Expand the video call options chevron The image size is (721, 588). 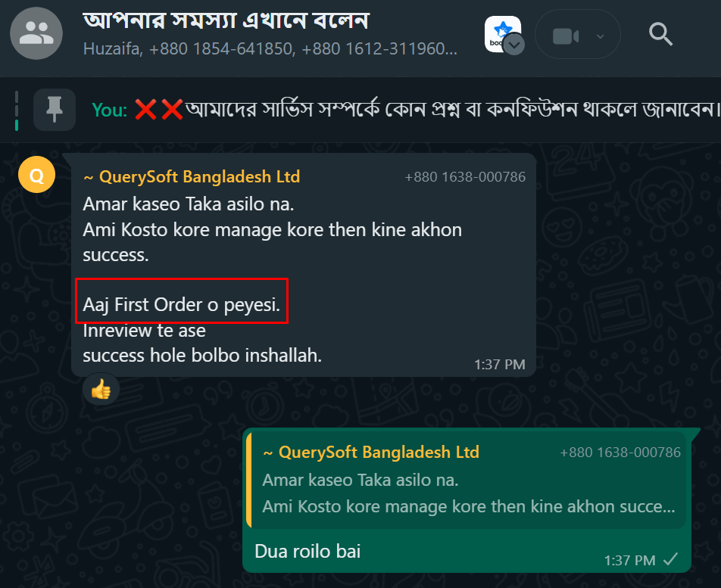[x=600, y=36]
